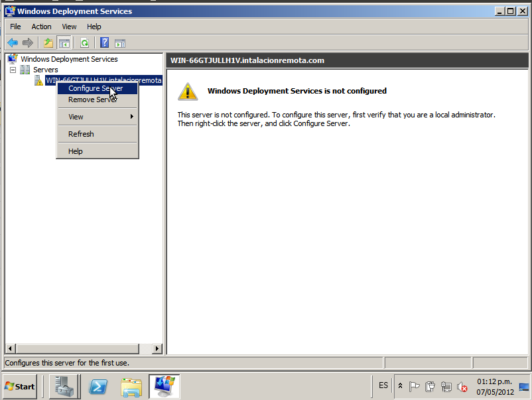Collapse the Servers tree node
This screenshot has height=400, width=532.
[13, 70]
